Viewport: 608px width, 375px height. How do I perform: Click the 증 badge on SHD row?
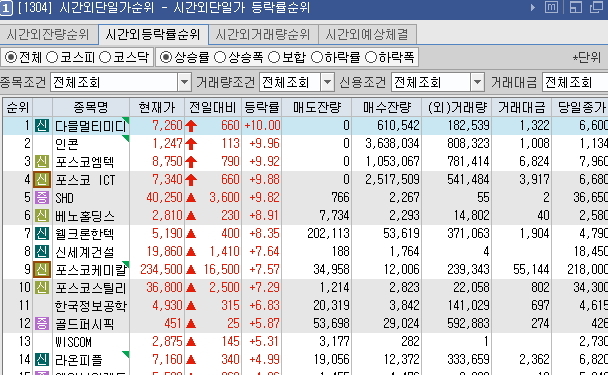pos(42,198)
